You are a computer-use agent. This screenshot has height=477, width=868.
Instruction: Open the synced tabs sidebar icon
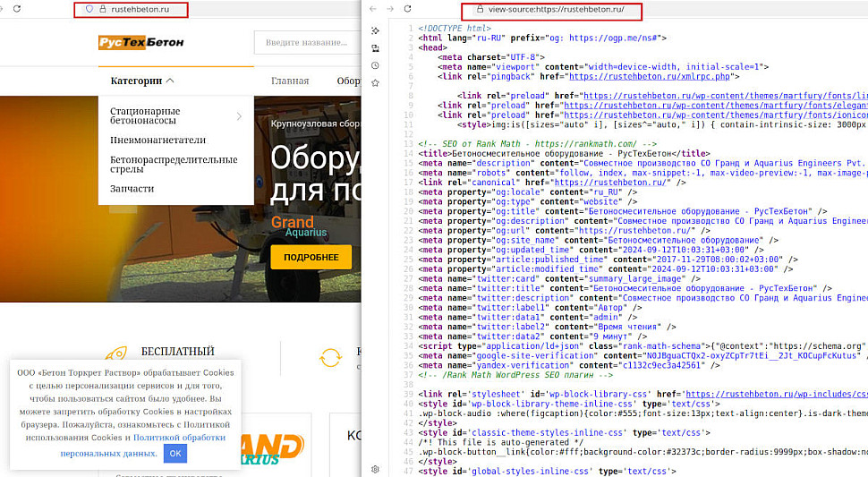(375, 48)
